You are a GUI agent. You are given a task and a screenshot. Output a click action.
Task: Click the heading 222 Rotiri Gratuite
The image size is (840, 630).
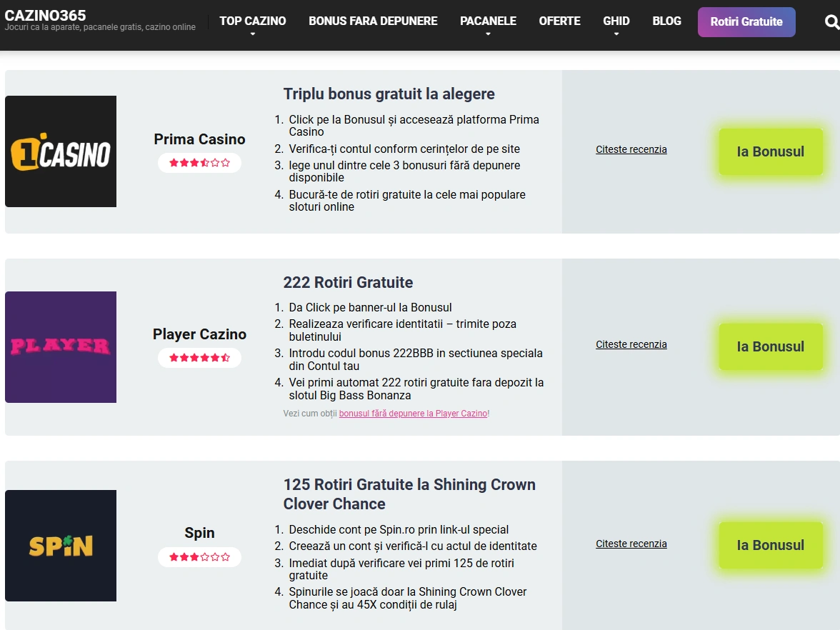349,282
